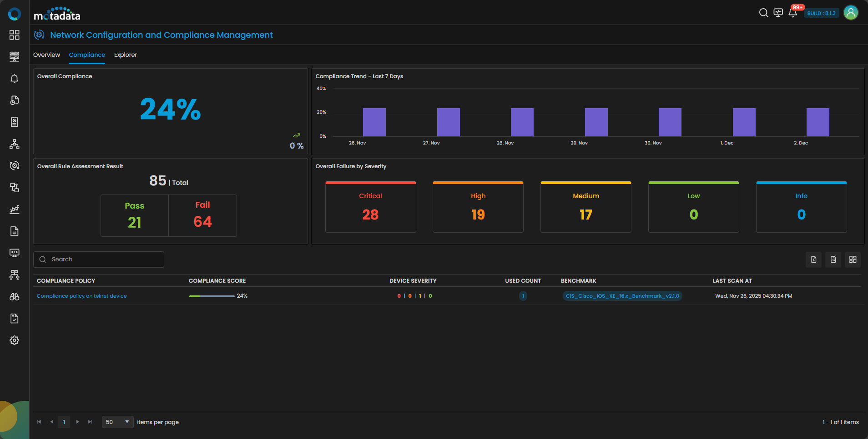
Task: Click the CIS_Cisco_IOS_XE benchmark tag
Action: (622, 296)
